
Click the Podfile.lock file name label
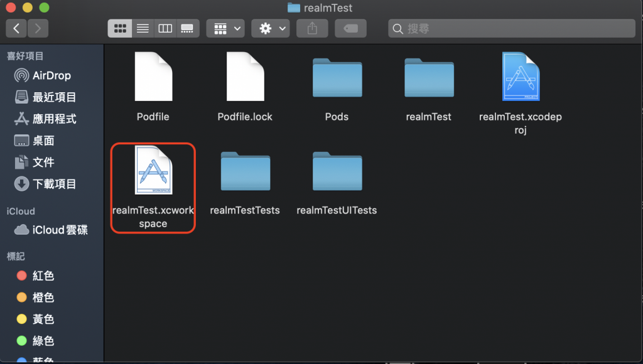245,117
